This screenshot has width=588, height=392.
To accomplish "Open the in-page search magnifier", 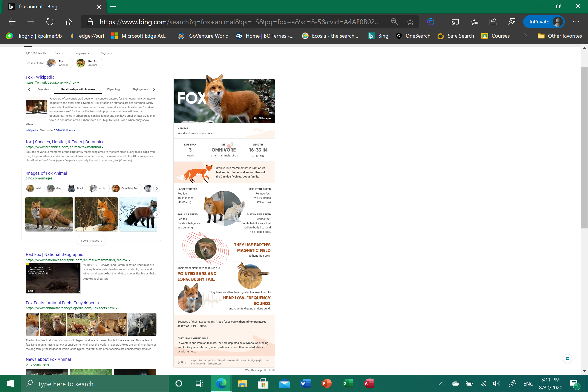I will click(x=395, y=21).
